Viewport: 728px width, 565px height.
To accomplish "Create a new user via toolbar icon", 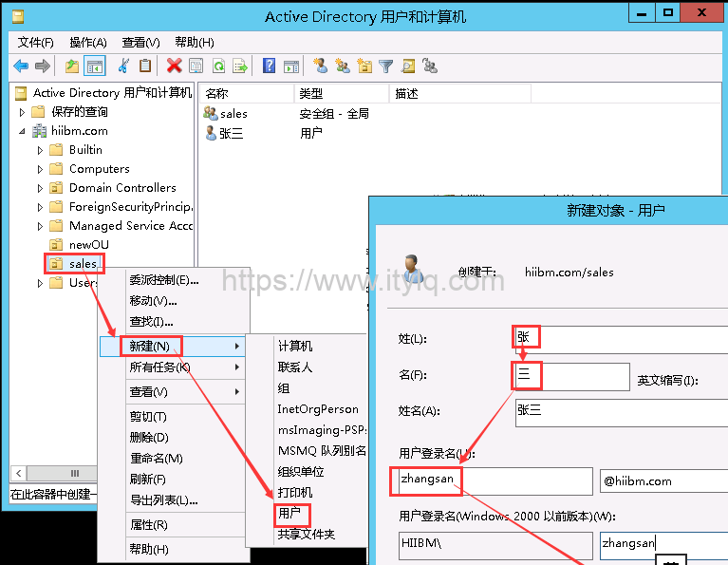I will [321, 66].
